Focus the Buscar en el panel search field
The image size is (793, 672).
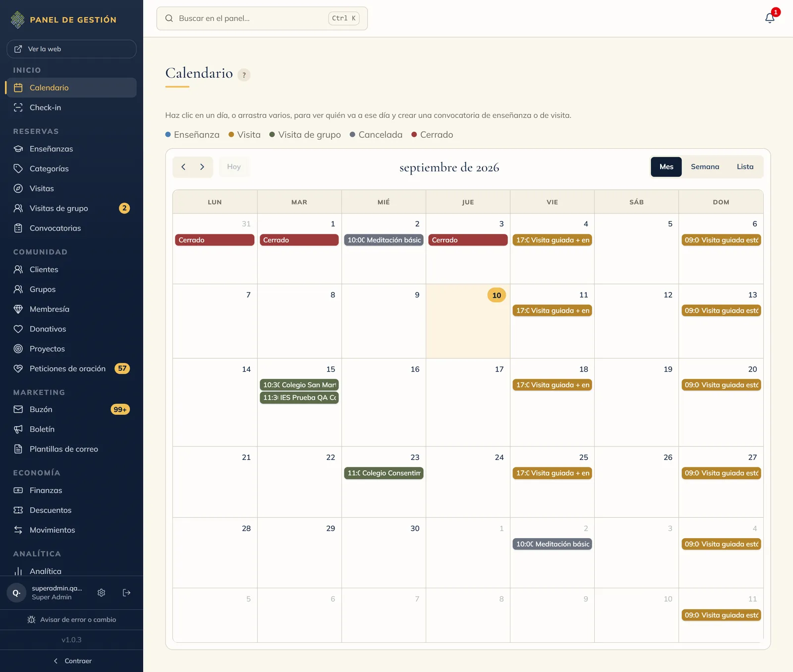click(x=262, y=18)
